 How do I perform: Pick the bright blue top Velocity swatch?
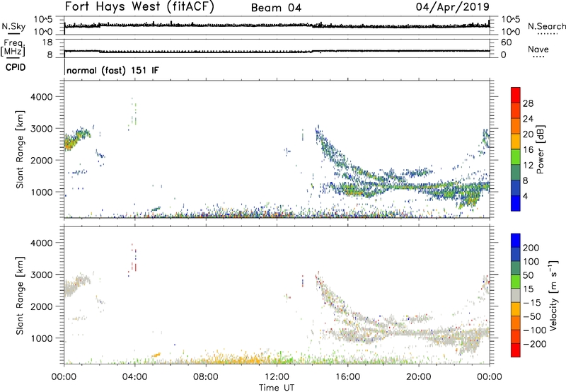click(x=516, y=241)
